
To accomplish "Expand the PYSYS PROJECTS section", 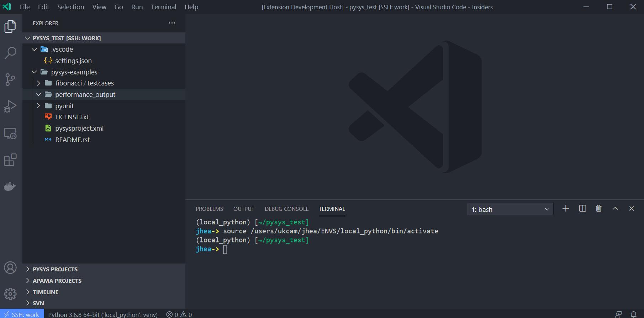I will pyautogui.click(x=104, y=269).
